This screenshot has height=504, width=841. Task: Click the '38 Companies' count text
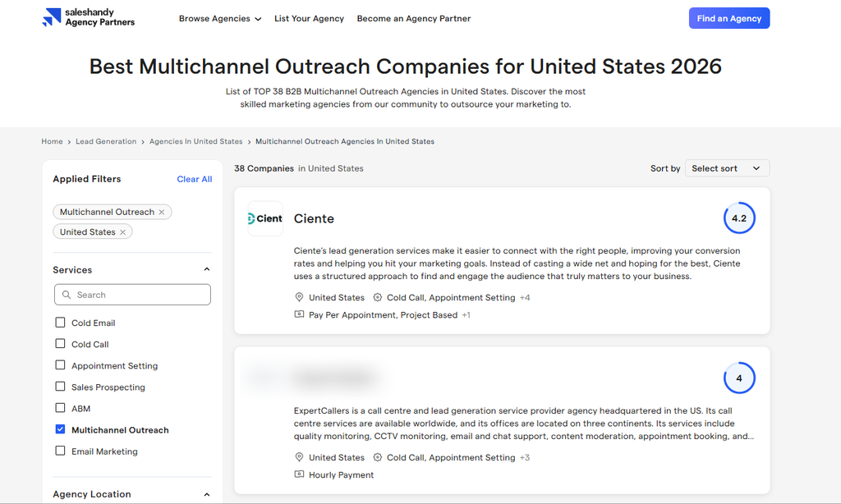(x=264, y=168)
